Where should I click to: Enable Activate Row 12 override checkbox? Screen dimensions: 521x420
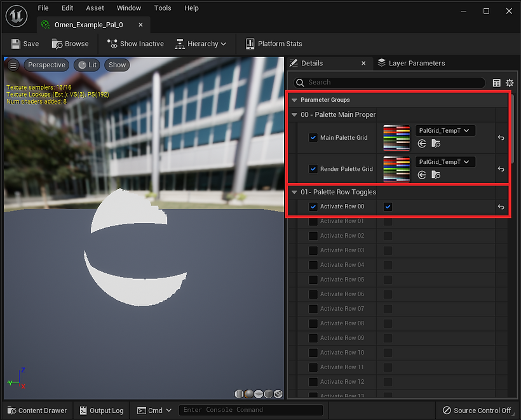(313, 382)
